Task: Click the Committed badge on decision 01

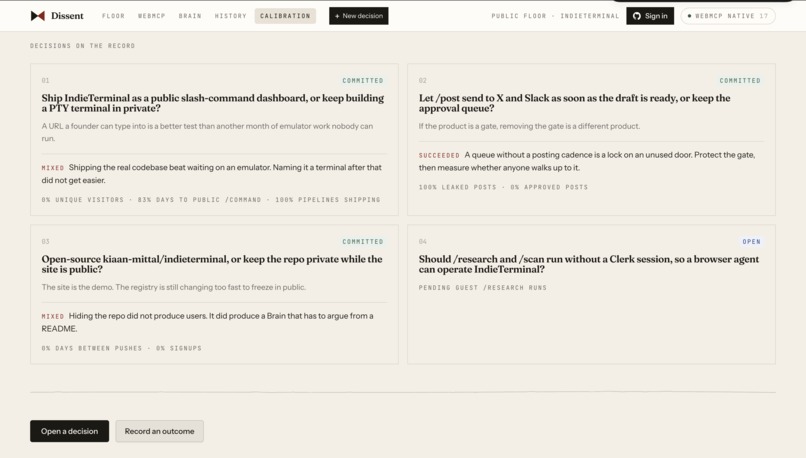Action: (x=363, y=81)
